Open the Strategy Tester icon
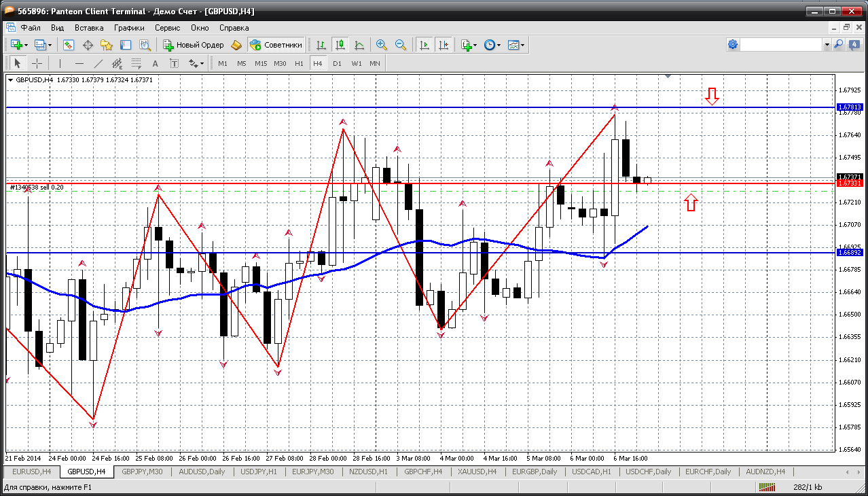Viewport: 868px width, 496px height. [x=145, y=45]
